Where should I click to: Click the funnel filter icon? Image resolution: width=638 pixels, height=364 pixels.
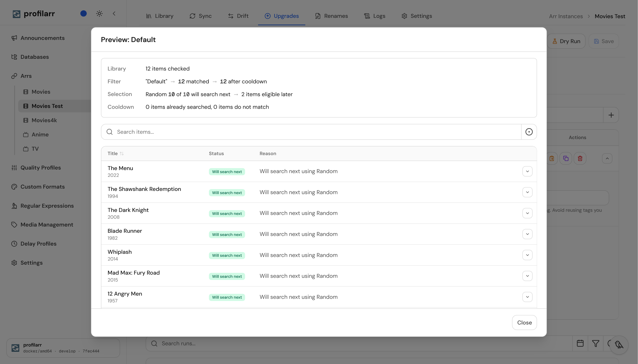595,344
